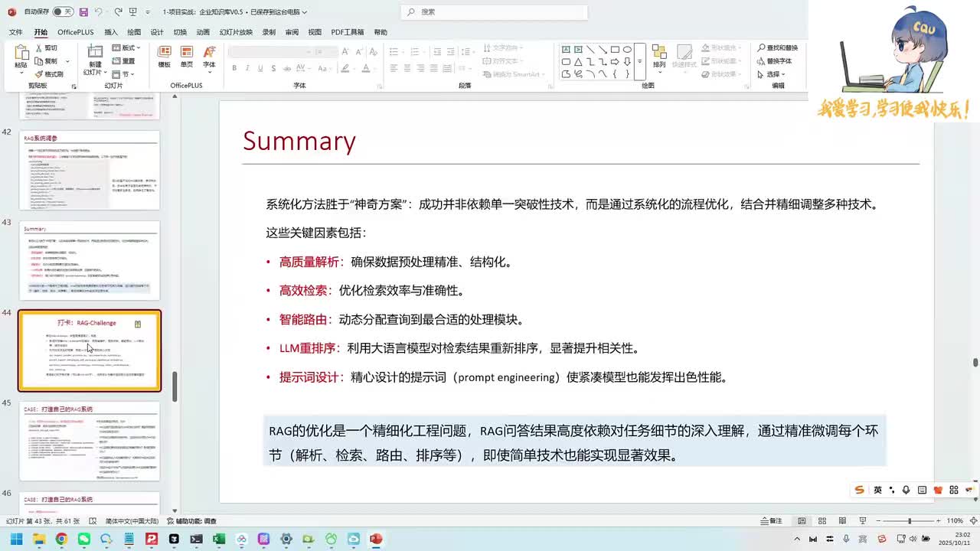Switch to the Animations (动画) tab
Viewport: 980px width, 551px height.
(203, 32)
